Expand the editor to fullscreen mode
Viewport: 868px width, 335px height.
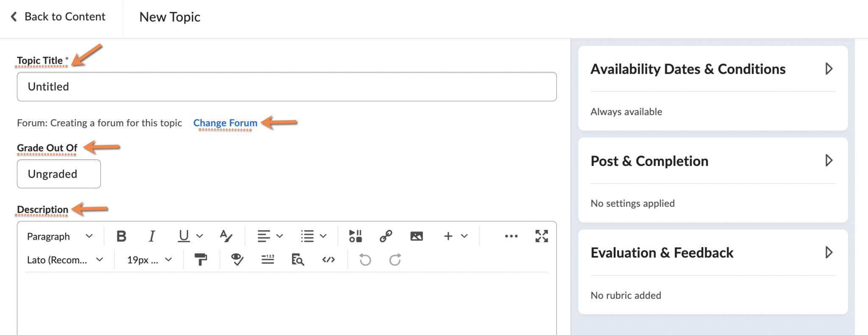[x=541, y=236]
